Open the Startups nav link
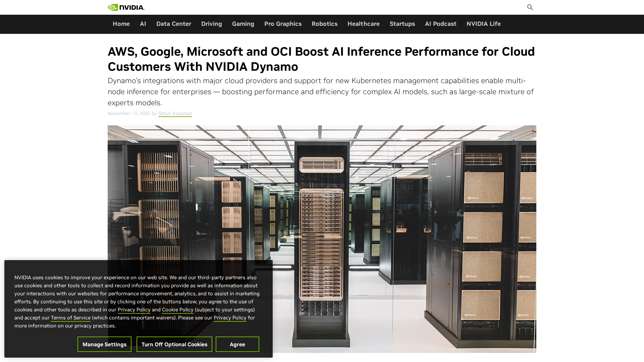 (x=402, y=24)
